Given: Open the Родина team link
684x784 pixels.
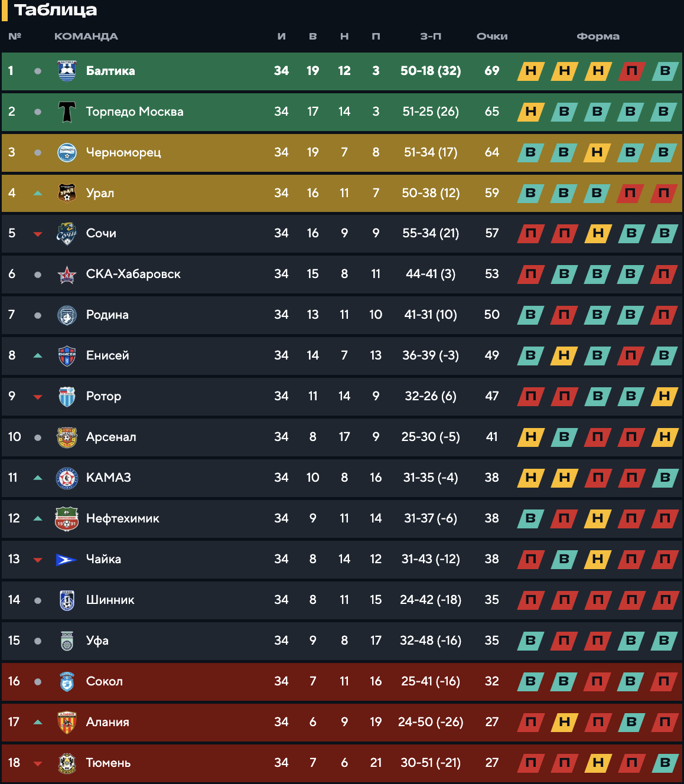Looking at the screenshot, I should pyautogui.click(x=108, y=315).
